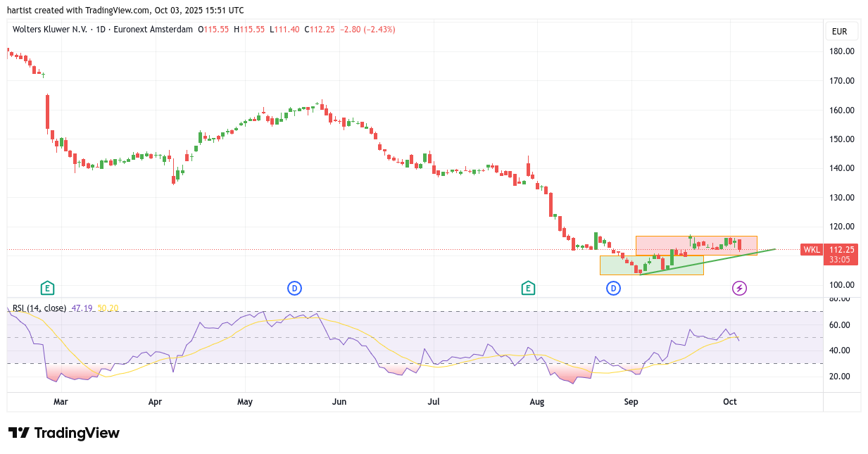Click the RSI (14, close) indicator label

(x=39, y=308)
